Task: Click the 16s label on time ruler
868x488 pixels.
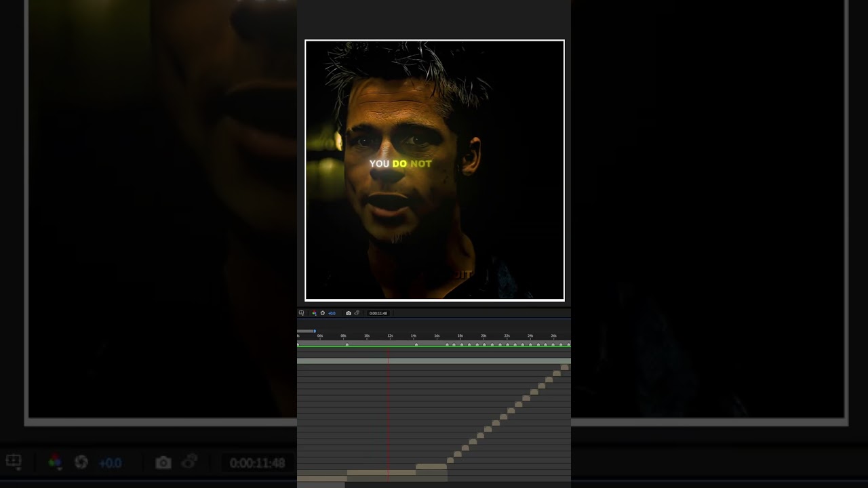Action: [437, 336]
